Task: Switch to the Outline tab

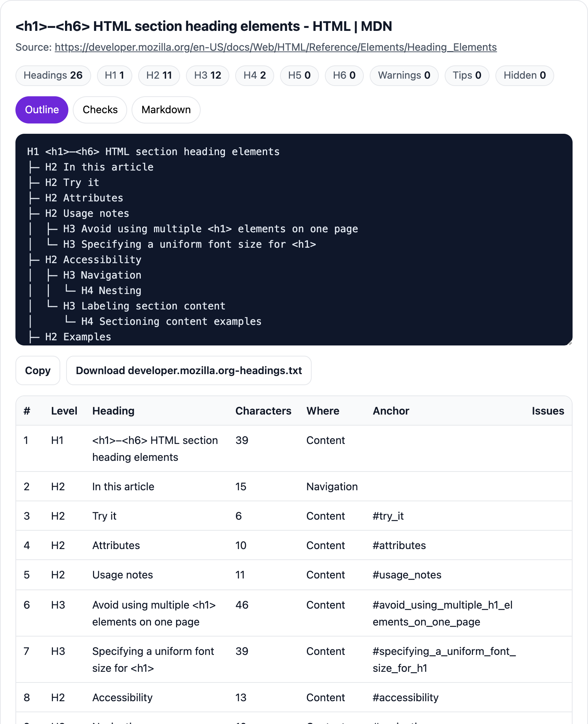Action: pyautogui.click(x=42, y=110)
